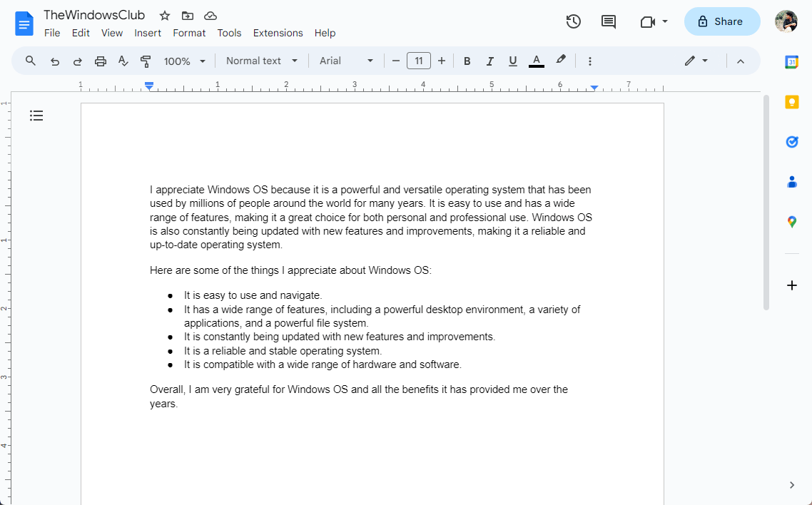The width and height of the screenshot is (812, 505).
Task: Click the document title TheWindowsClub
Action: [x=94, y=15]
